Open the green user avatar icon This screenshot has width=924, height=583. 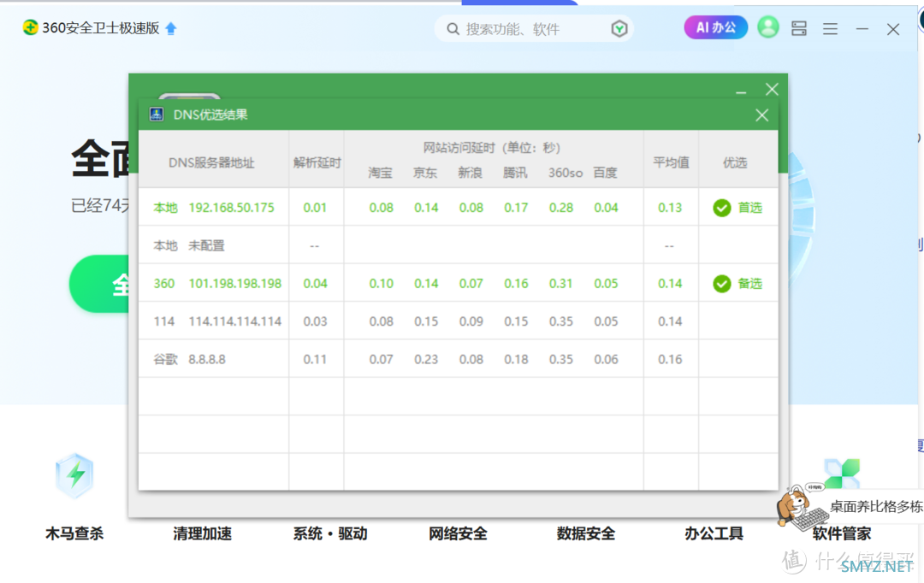[x=767, y=27]
